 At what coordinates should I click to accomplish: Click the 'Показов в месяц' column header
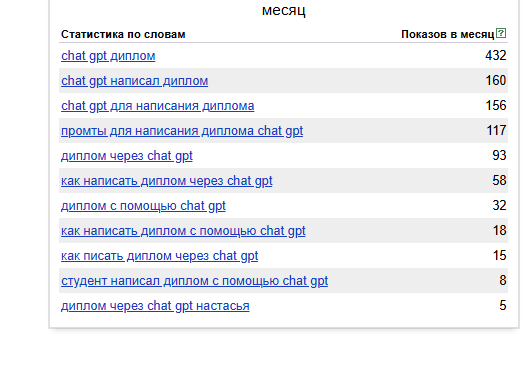coord(448,34)
